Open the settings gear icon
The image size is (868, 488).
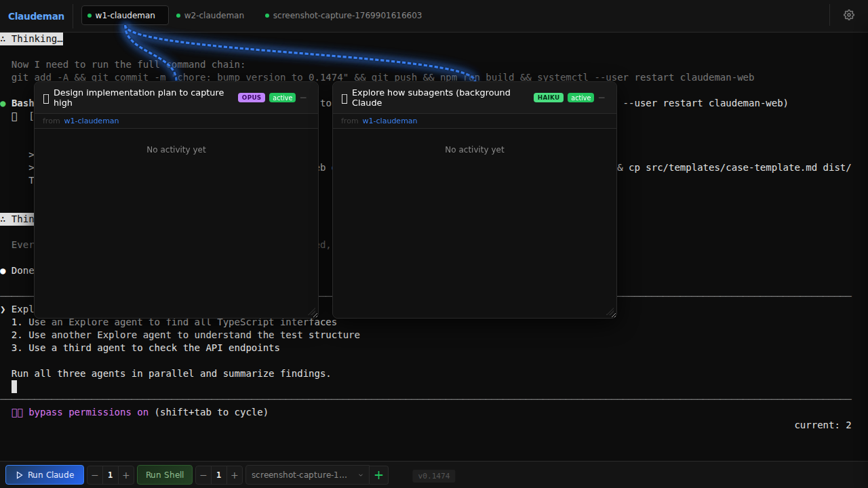click(848, 15)
